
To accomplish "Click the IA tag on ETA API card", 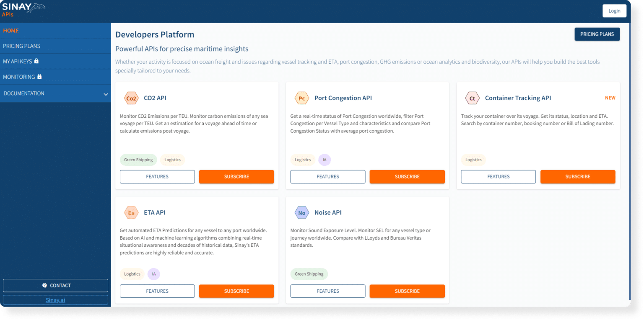I will tap(154, 274).
